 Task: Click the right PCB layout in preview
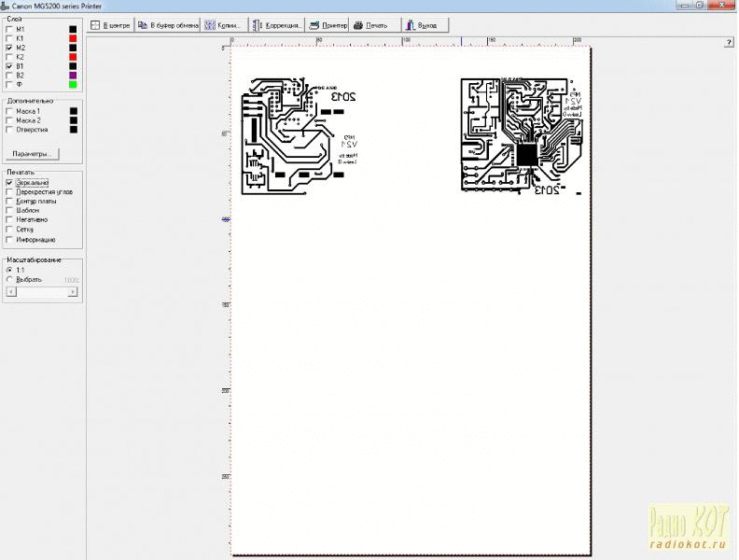point(522,136)
